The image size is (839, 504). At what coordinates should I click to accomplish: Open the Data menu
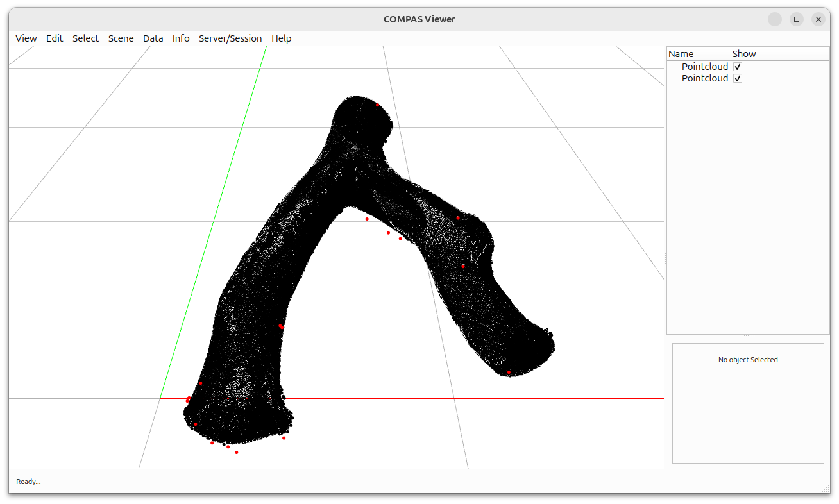pos(153,38)
